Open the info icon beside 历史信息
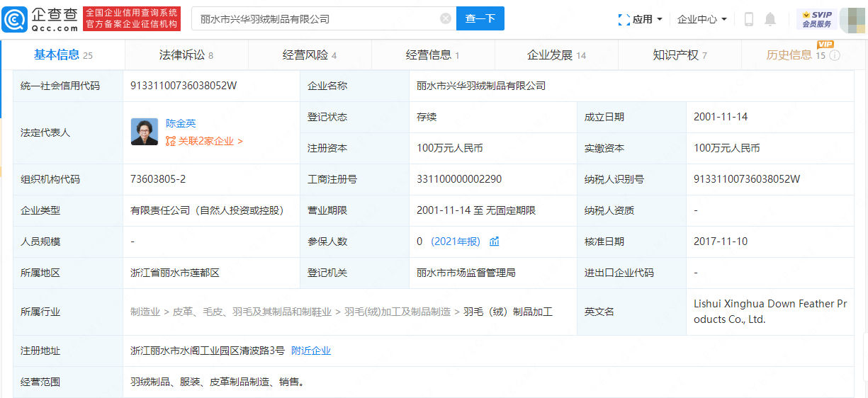This screenshot has height=398, width=868. point(835,55)
